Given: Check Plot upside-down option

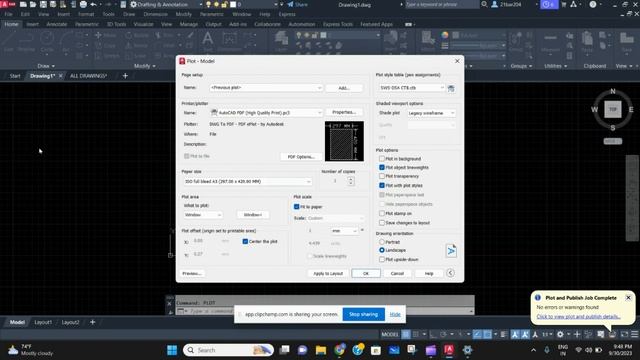Looking at the screenshot, I should [382, 259].
